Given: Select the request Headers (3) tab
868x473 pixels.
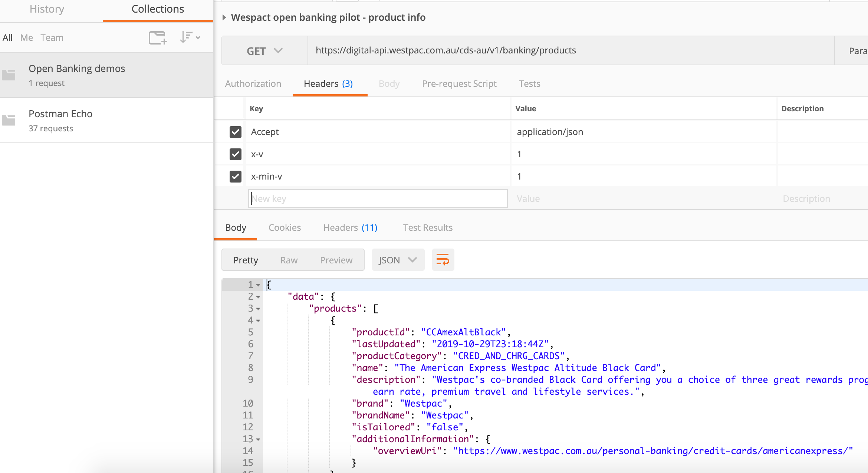Looking at the screenshot, I should [328, 84].
